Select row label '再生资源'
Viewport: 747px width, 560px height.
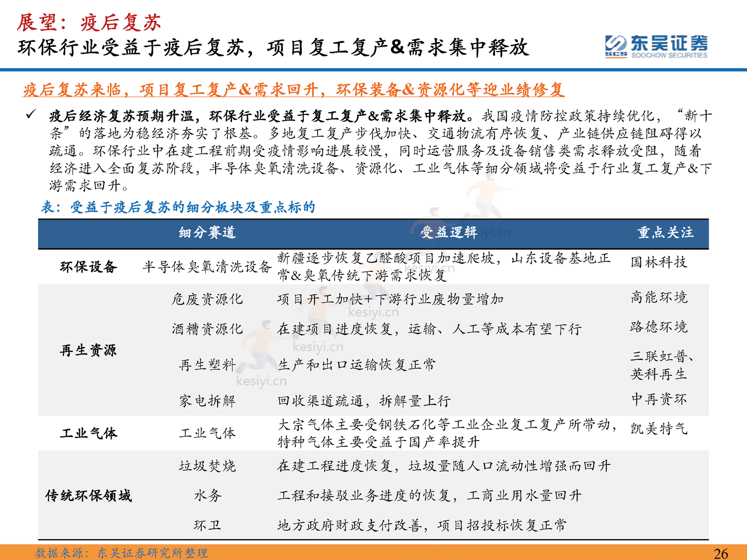pyautogui.click(x=88, y=350)
